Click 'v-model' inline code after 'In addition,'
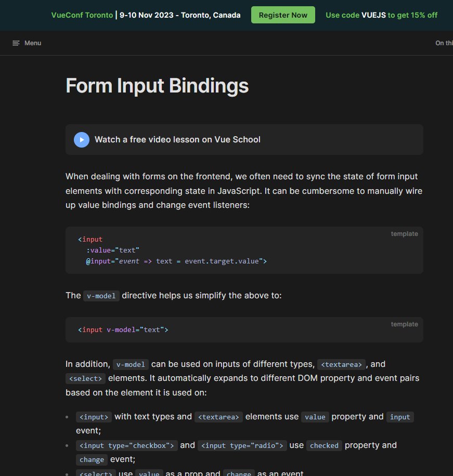The height and width of the screenshot is (476, 453). click(x=131, y=364)
